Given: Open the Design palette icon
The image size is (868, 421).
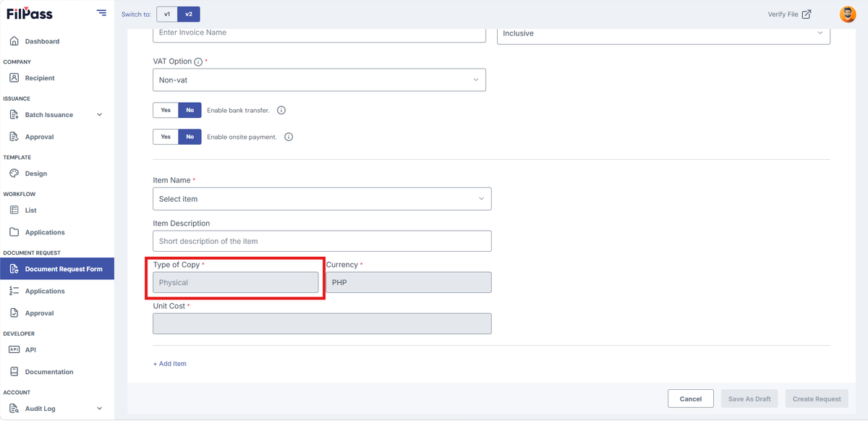Looking at the screenshot, I should click(x=14, y=173).
